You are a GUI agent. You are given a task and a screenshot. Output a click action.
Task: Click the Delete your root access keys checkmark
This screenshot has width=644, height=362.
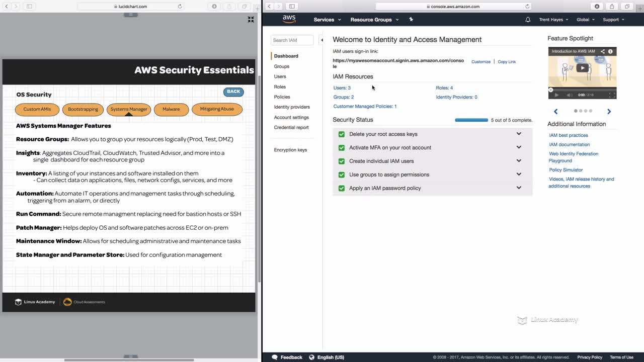coord(342,134)
